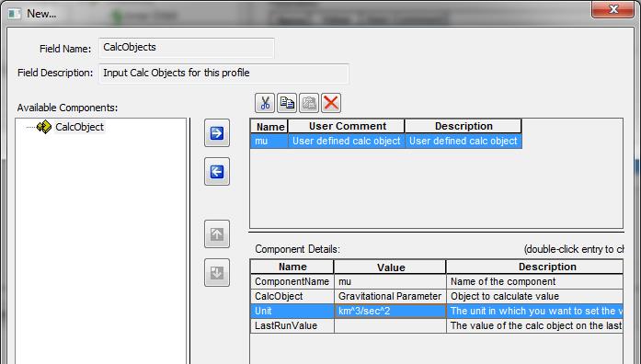Image resolution: width=641 pixels, height=364 pixels.
Task: Select the mu row name cell
Action: (269, 141)
